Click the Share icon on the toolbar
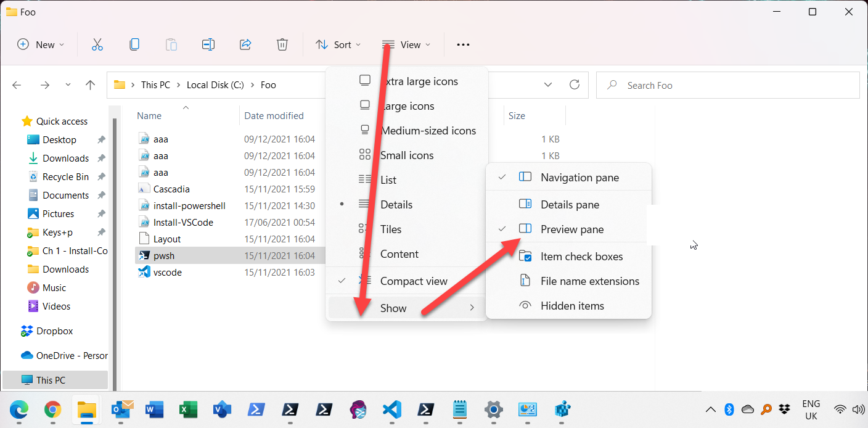Viewport: 868px width, 428px height. (x=245, y=44)
